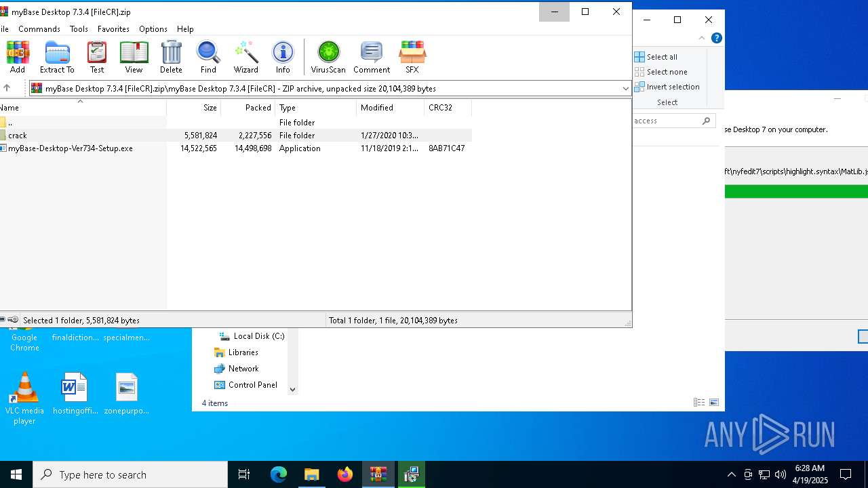Open Windows Start button
Image resolution: width=868 pixels, height=488 pixels.
[16, 474]
